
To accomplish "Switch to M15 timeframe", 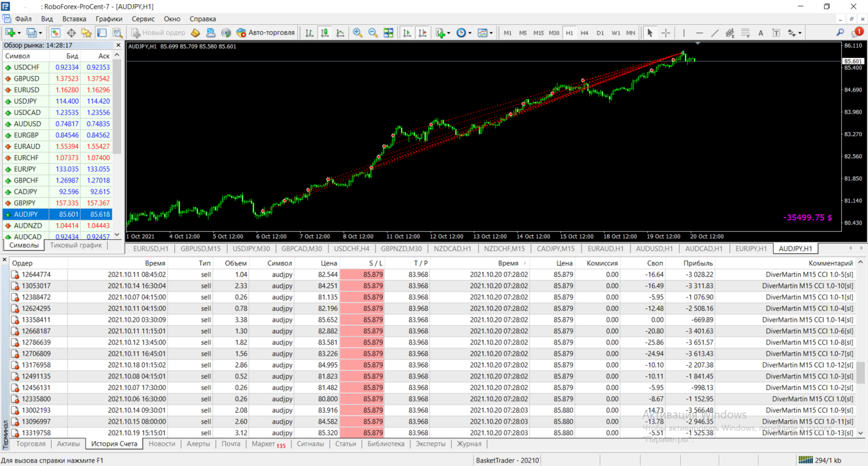I will pos(538,32).
